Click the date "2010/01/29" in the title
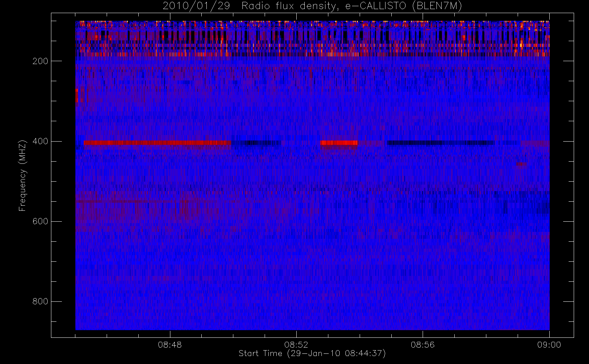 (196, 6)
